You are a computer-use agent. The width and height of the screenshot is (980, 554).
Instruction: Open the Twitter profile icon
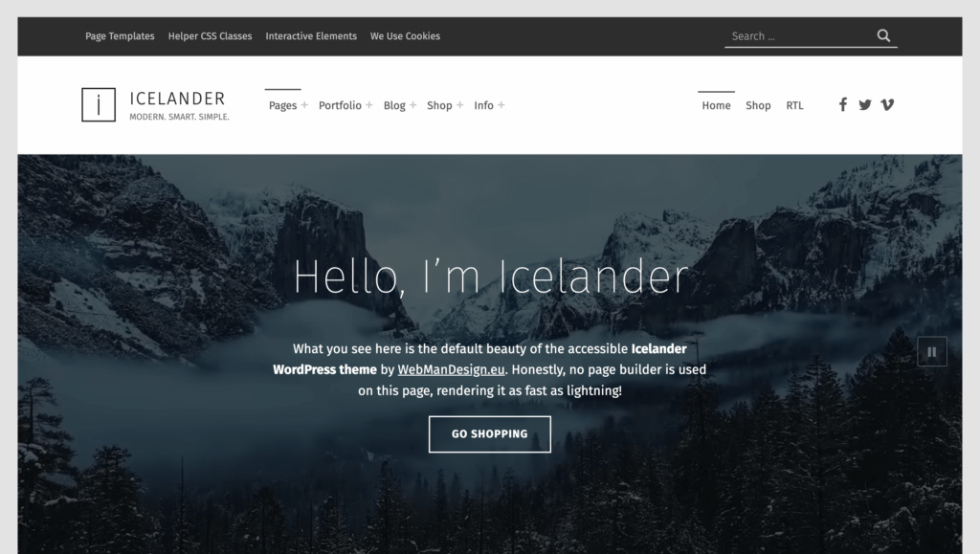click(x=865, y=104)
